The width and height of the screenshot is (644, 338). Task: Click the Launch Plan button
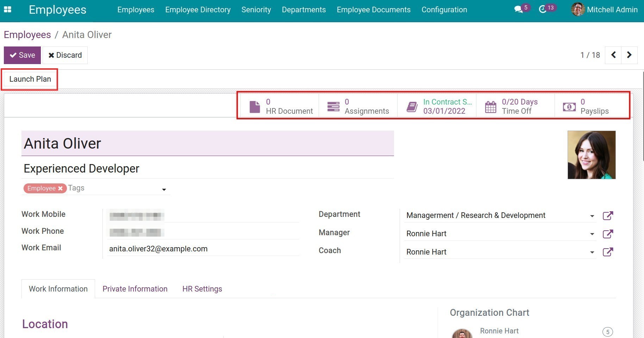point(30,79)
